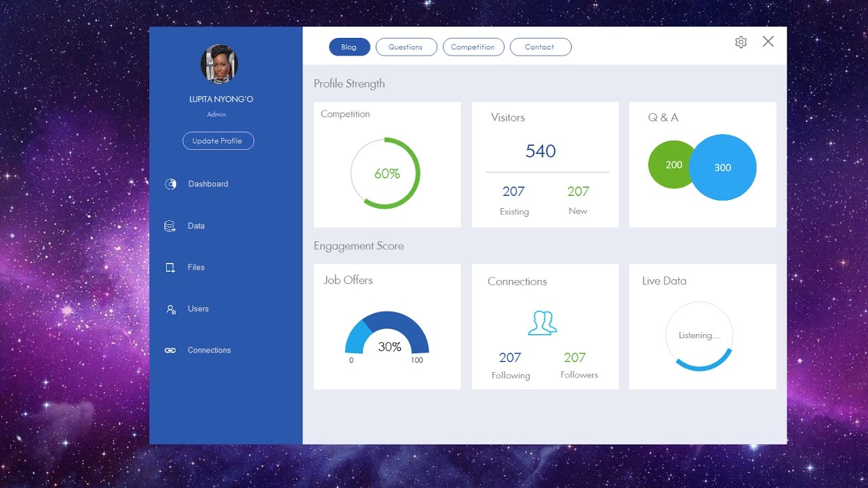Click the Listening live data spinner
868x488 pixels.
pos(699,336)
